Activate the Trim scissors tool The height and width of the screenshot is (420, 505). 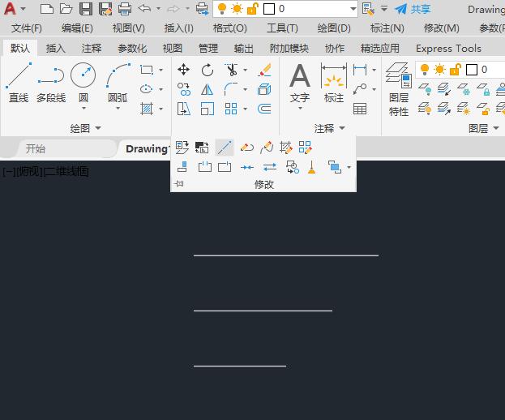pos(231,70)
